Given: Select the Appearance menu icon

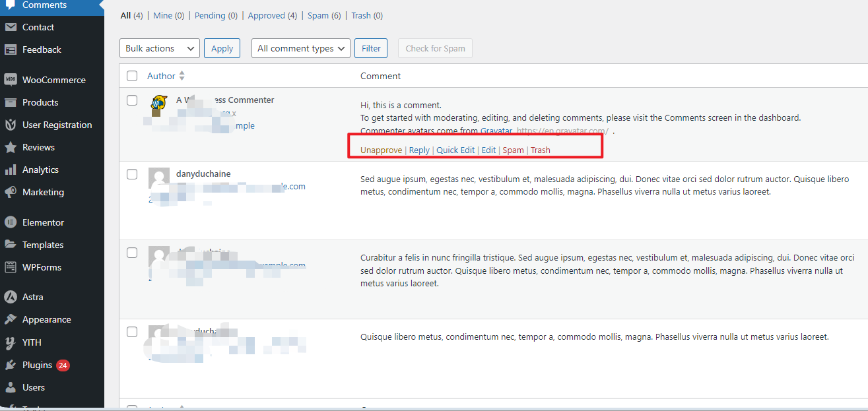Looking at the screenshot, I should pos(46,319).
